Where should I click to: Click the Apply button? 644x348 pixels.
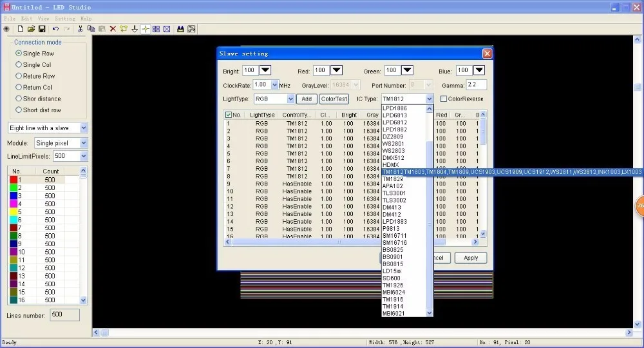pyautogui.click(x=471, y=258)
